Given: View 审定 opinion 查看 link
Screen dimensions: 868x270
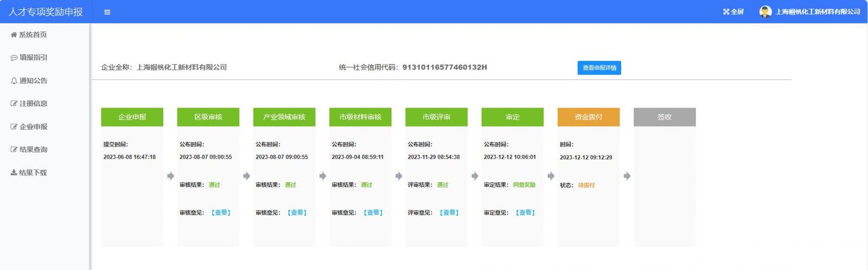Looking at the screenshot, I should pyautogui.click(x=525, y=212).
